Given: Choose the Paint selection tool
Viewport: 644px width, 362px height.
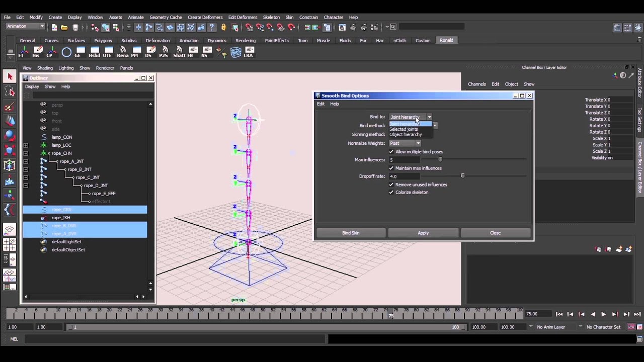Looking at the screenshot, I should click(10, 106).
